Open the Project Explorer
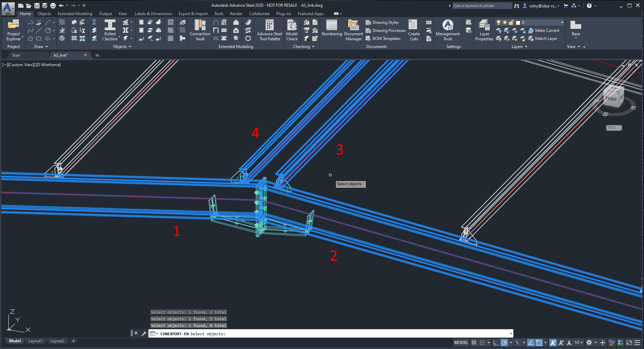This screenshot has height=349, width=644. tap(13, 30)
